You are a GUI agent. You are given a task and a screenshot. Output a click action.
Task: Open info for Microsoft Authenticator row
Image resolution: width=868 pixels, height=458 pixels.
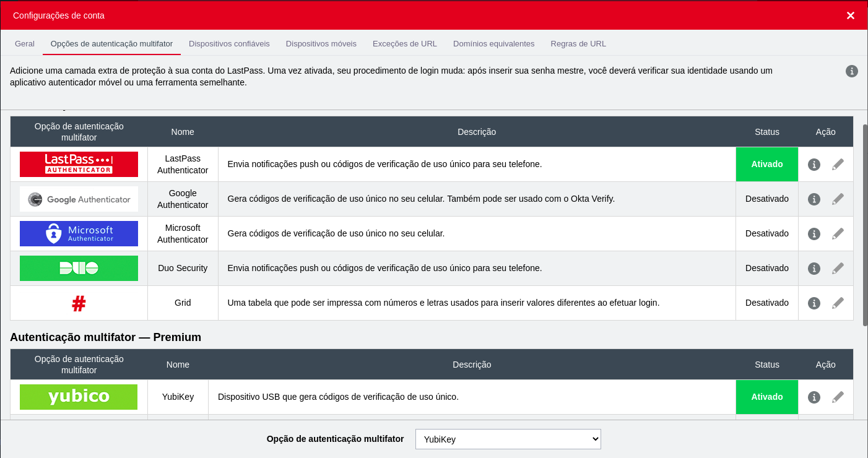pos(814,234)
